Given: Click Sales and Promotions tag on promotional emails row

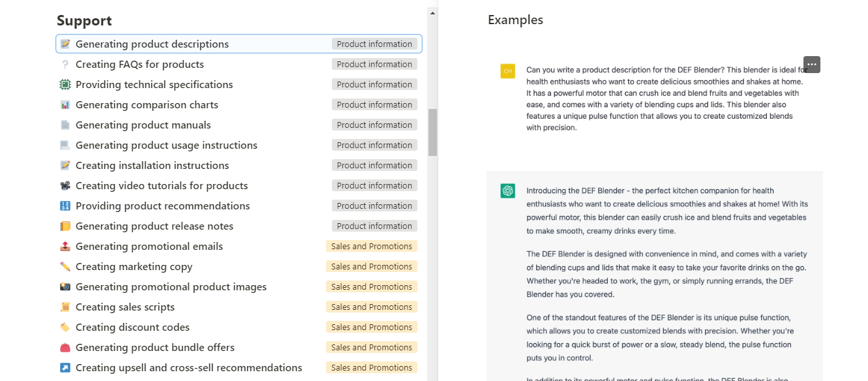Looking at the screenshot, I should [x=371, y=247].
